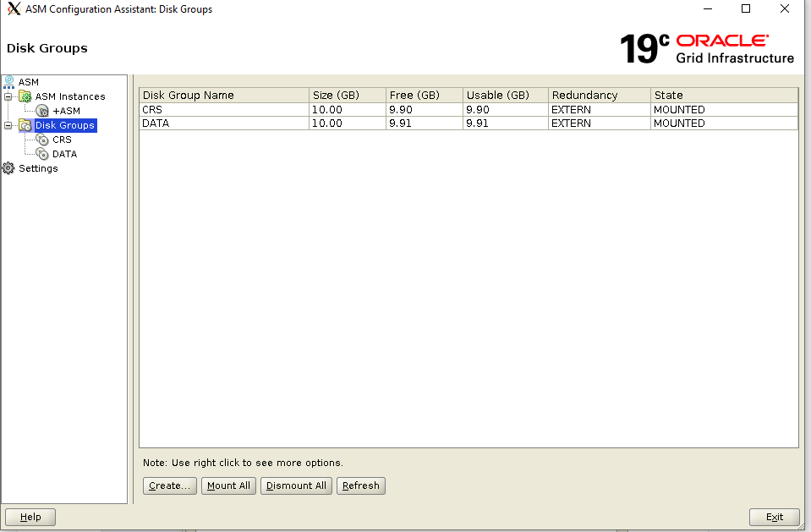
Task: Click the Create... button
Action: pyautogui.click(x=170, y=485)
